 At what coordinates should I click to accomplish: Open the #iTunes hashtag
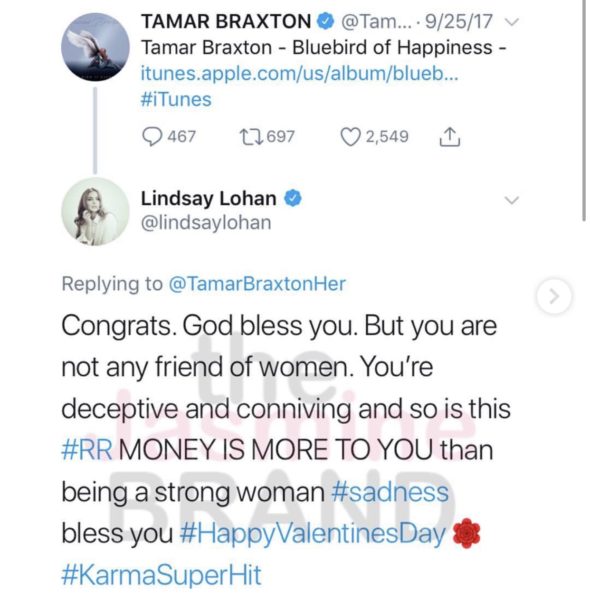click(x=176, y=99)
